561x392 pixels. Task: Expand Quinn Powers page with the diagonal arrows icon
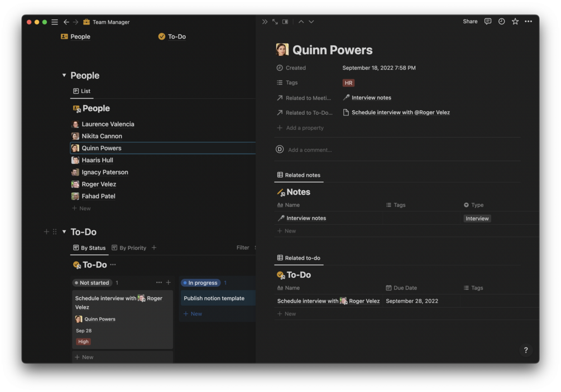pyautogui.click(x=274, y=21)
